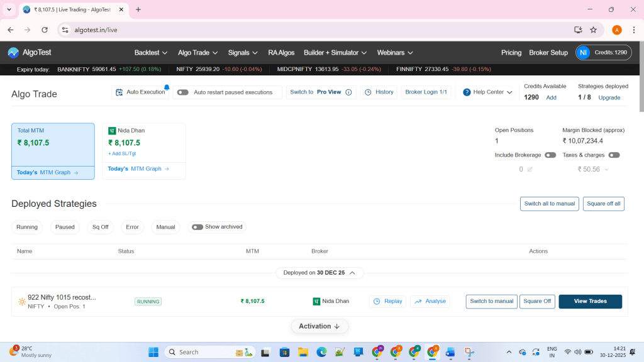Click the brokerage edit pencil icon
This screenshot has height=362, width=644.
tap(530, 170)
